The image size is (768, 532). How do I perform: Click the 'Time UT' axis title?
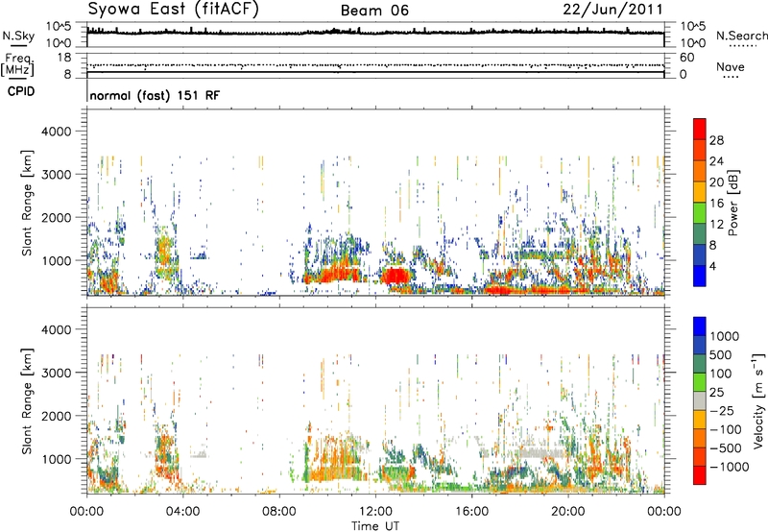pos(375,526)
